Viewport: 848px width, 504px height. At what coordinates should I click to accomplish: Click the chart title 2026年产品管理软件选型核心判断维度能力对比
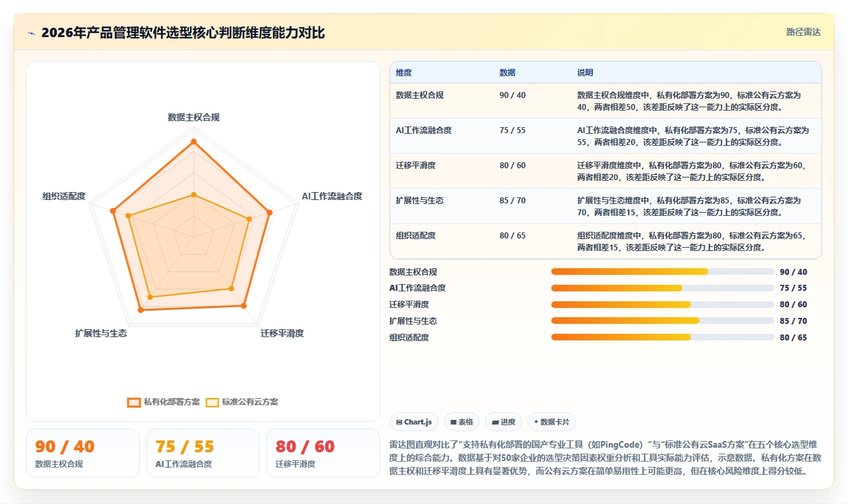point(183,32)
